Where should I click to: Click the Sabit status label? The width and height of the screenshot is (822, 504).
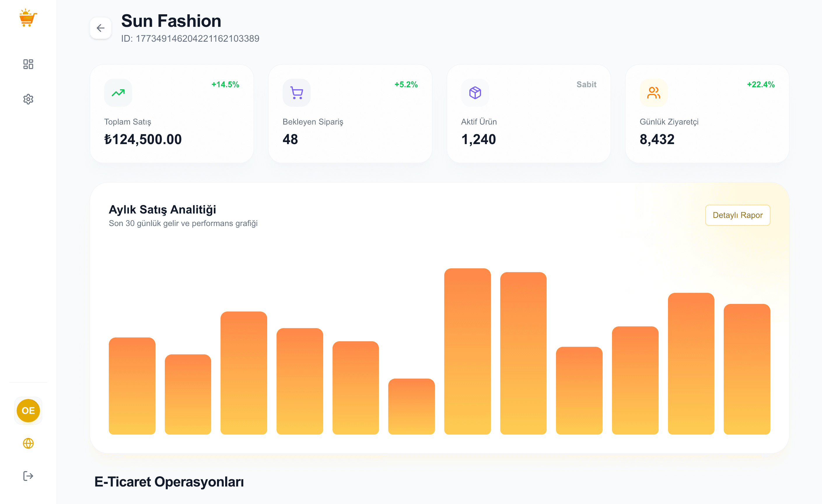click(587, 84)
